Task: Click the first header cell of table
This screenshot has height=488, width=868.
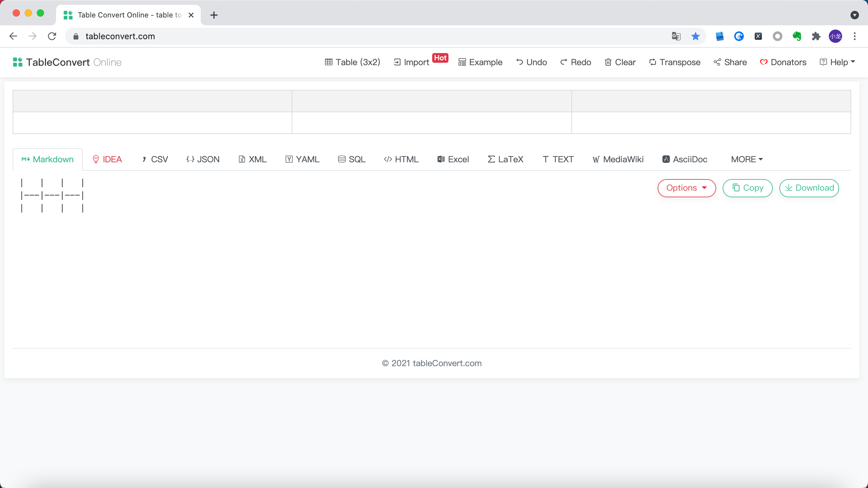Action: point(152,101)
